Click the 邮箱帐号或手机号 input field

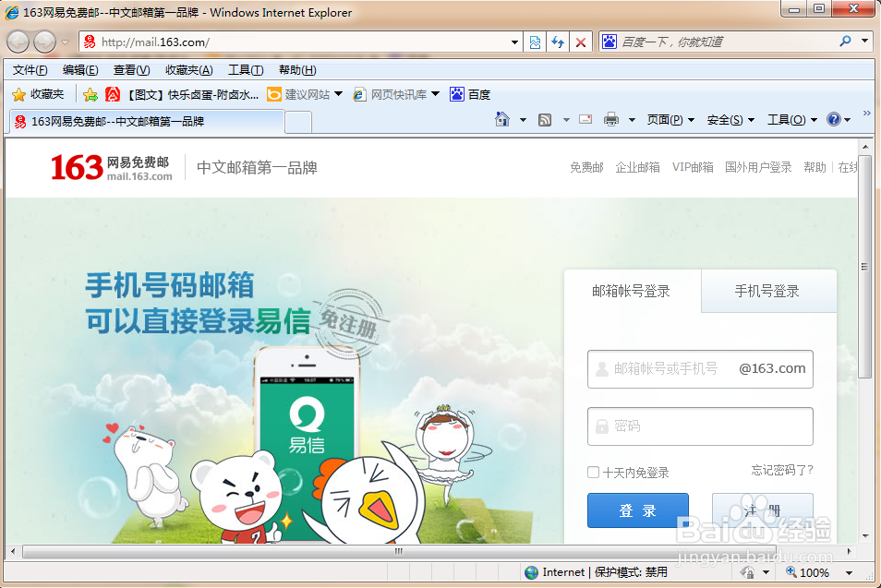(700, 369)
